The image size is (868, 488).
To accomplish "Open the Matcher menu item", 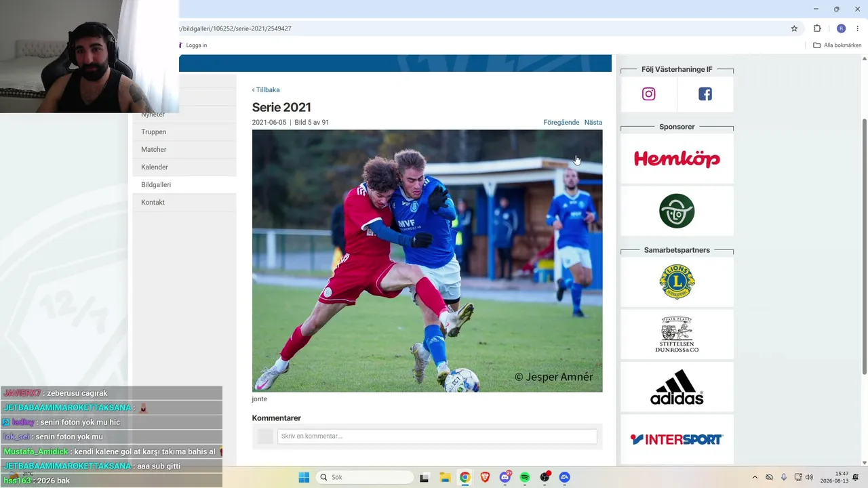I will [x=184, y=150].
